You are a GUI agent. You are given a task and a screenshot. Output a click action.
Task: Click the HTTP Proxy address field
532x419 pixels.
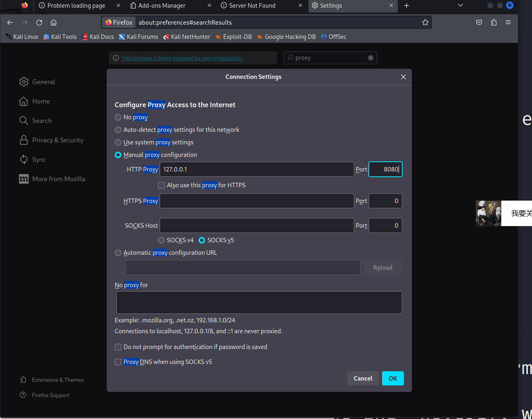(257, 169)
